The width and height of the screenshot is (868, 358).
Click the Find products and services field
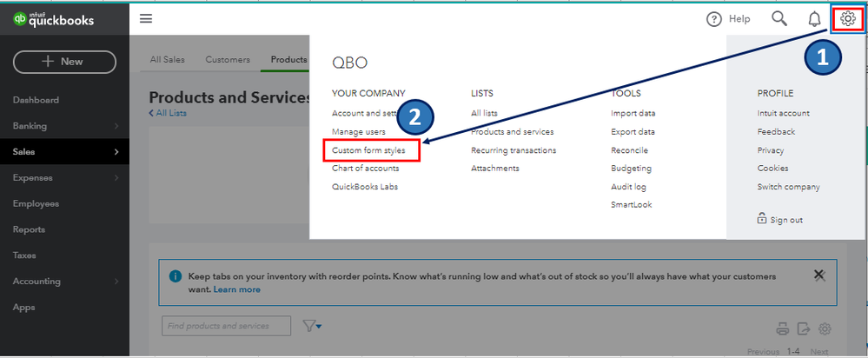(x=227, y=326)
